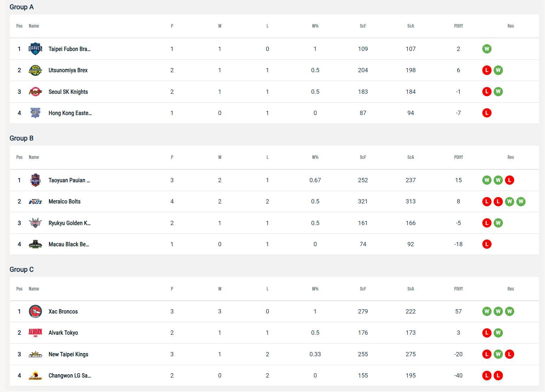Image resolution: width=545 pixels, height=392 pixels.
Task: Click the Group A Pos column header
Action: tap(19, 26)
